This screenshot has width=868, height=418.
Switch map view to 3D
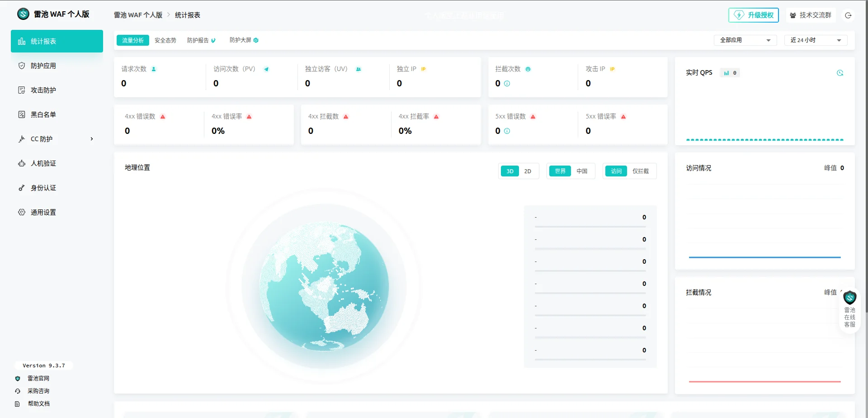coord(509,171)
